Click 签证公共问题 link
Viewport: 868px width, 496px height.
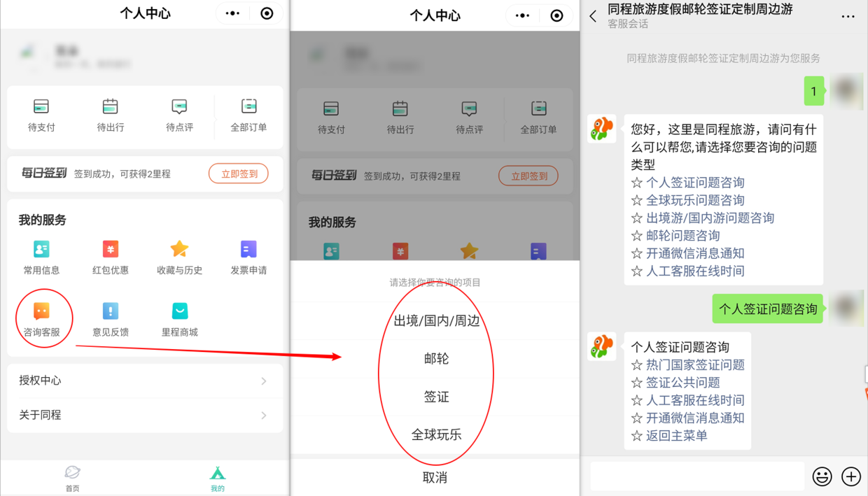tap(682, 383)
